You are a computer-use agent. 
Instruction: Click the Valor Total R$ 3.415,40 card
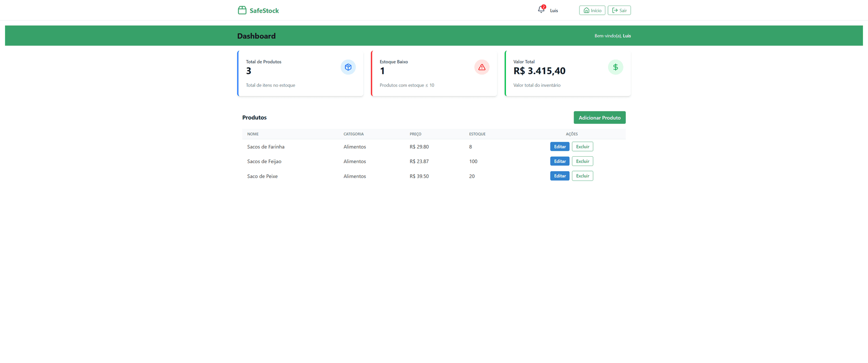coord(568,73)
